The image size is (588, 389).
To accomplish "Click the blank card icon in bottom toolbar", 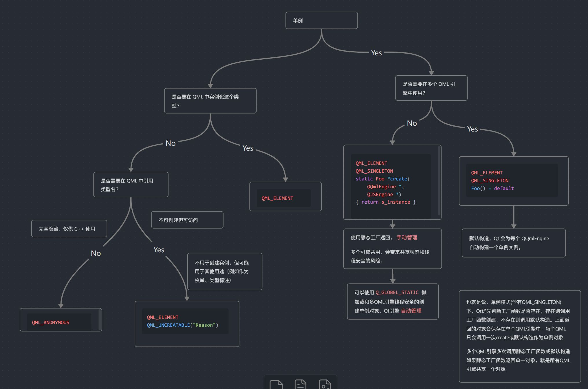I will tap(276, 384).
